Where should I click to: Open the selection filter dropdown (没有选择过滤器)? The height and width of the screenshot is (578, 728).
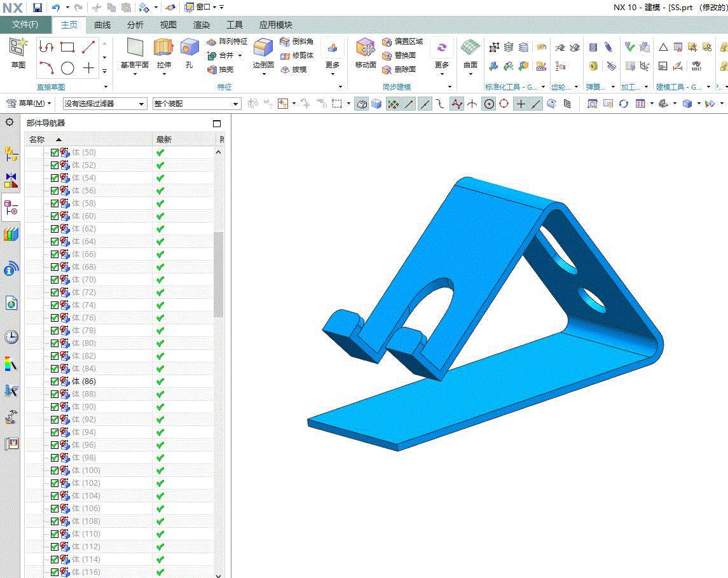point(105,104)
